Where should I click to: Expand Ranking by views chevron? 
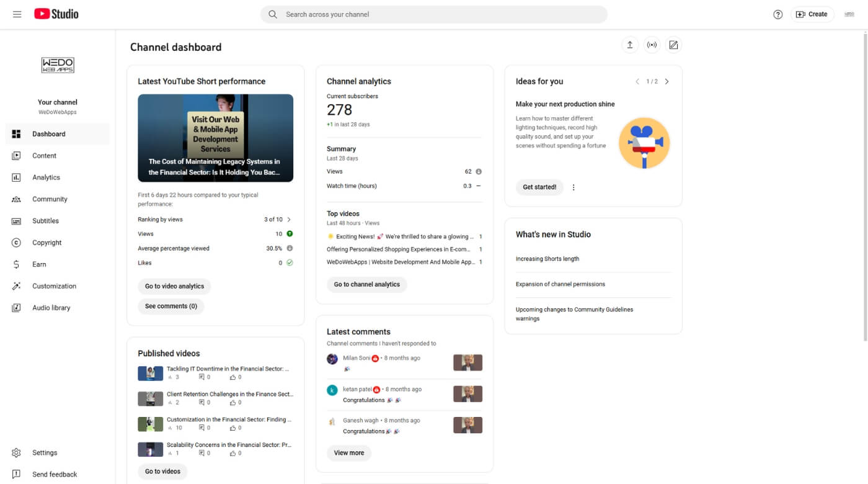click(x=289, y=220)
